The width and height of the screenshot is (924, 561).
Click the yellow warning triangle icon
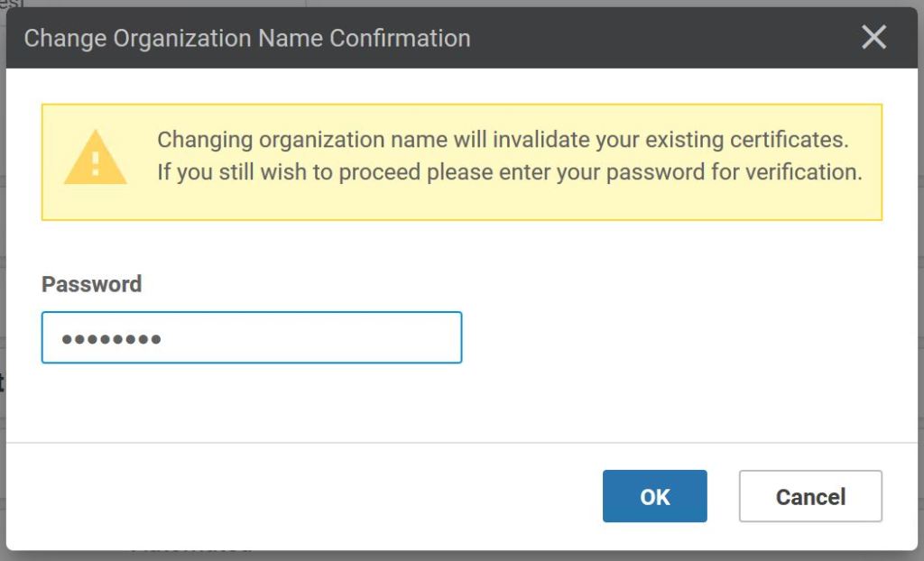[x=95, y=159]
